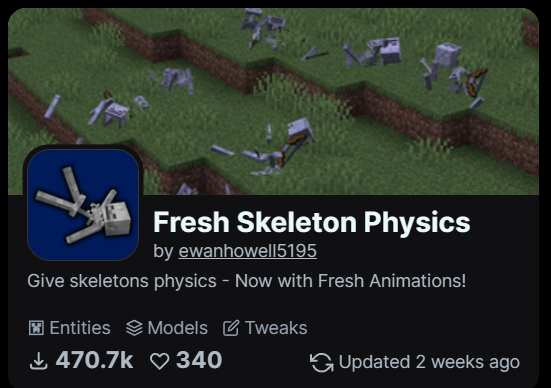Click the skeleton project icon thumbnail
551x388 pixels.
click(83, 205)
